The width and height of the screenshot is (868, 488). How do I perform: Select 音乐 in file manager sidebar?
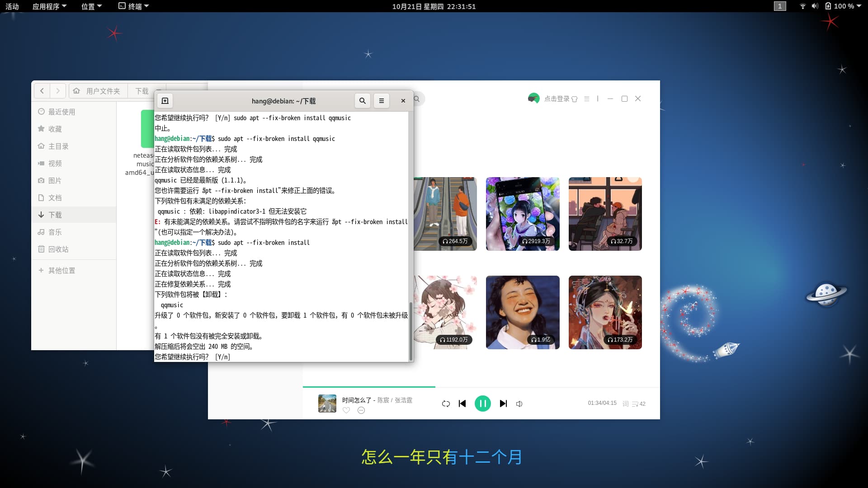pos(55,232)
